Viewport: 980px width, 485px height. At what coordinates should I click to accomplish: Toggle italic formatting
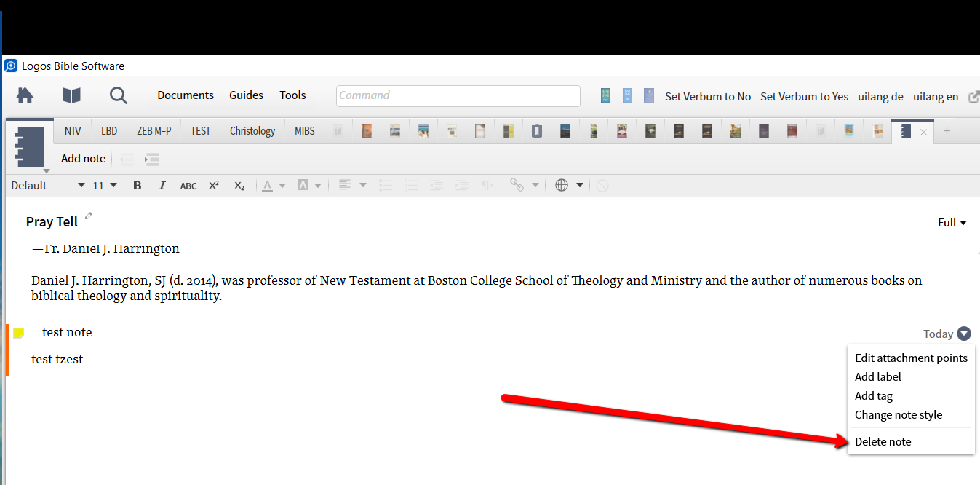[162, 186]
